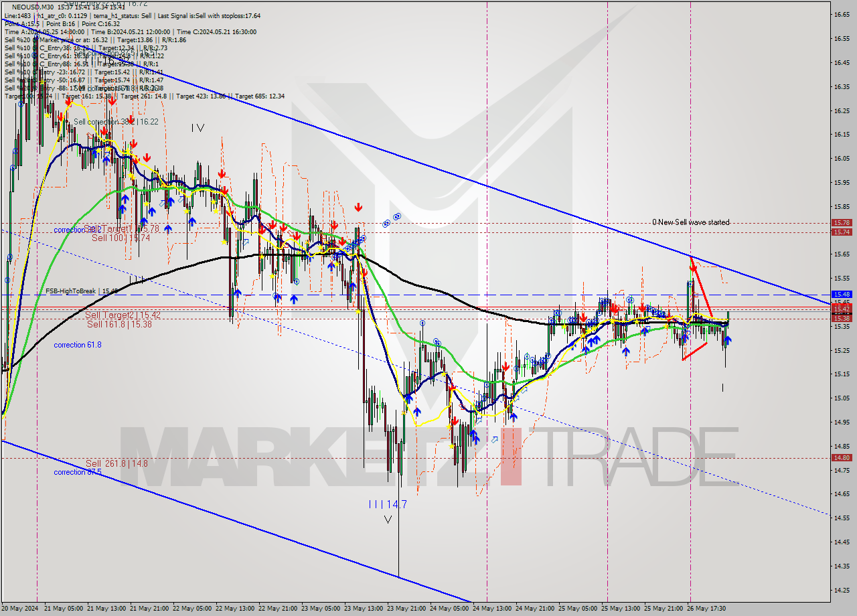Click the 14.65 price axis value
This screenshot has height=616, width=857.
(x=842, y=494)
